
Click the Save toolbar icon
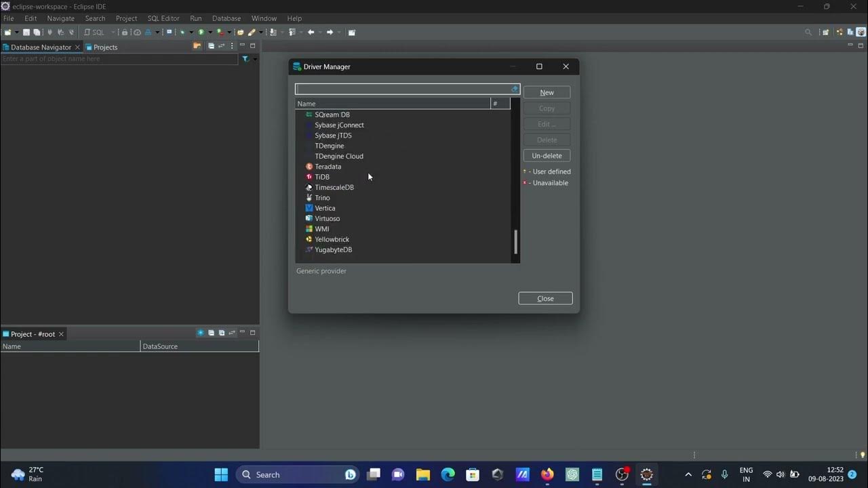(x=26, y=32)
